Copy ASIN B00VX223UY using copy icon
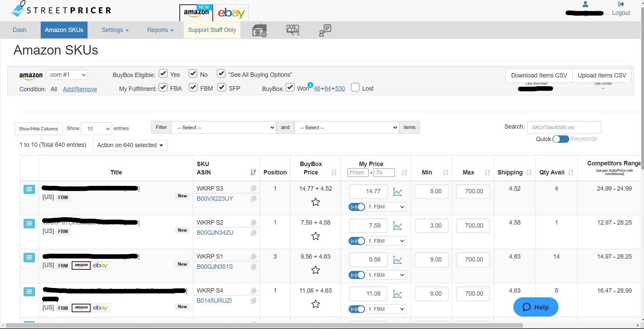The height and width of the screenshot is (329, 644). coord(253,199)
